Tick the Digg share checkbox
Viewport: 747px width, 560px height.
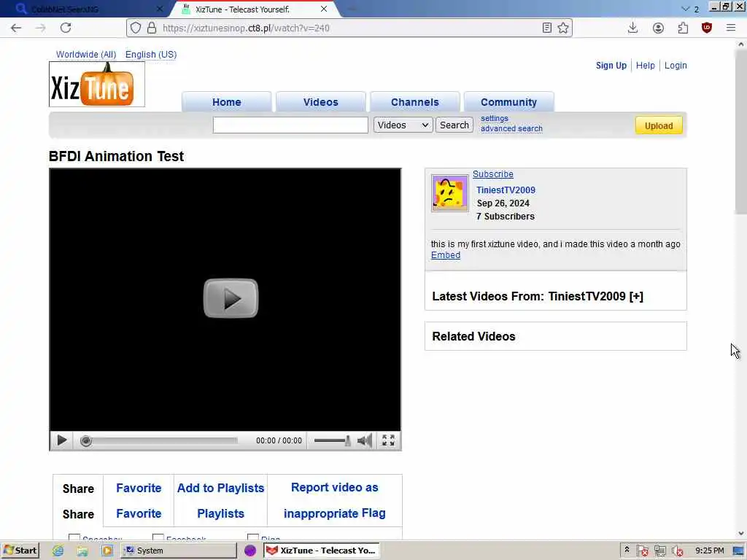click(253, 537)
